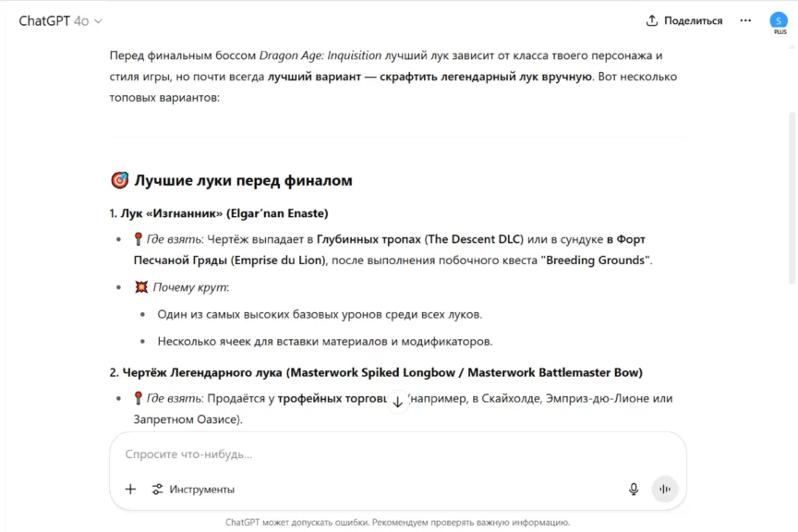Click the pin emoji in the Elgar'nan Enaste section
This screenshot has height=532, width=798.
(x=139, y=239)
